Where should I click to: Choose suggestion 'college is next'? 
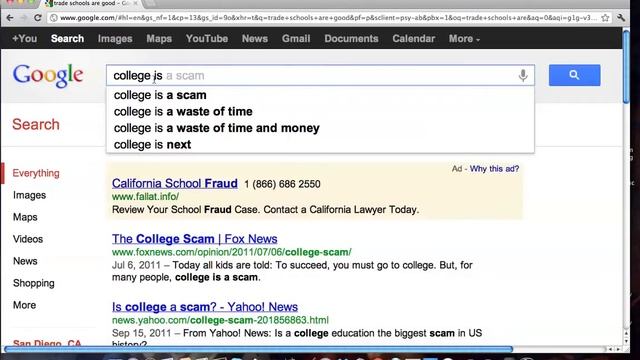pyautogui.click(x=320, y=144)
